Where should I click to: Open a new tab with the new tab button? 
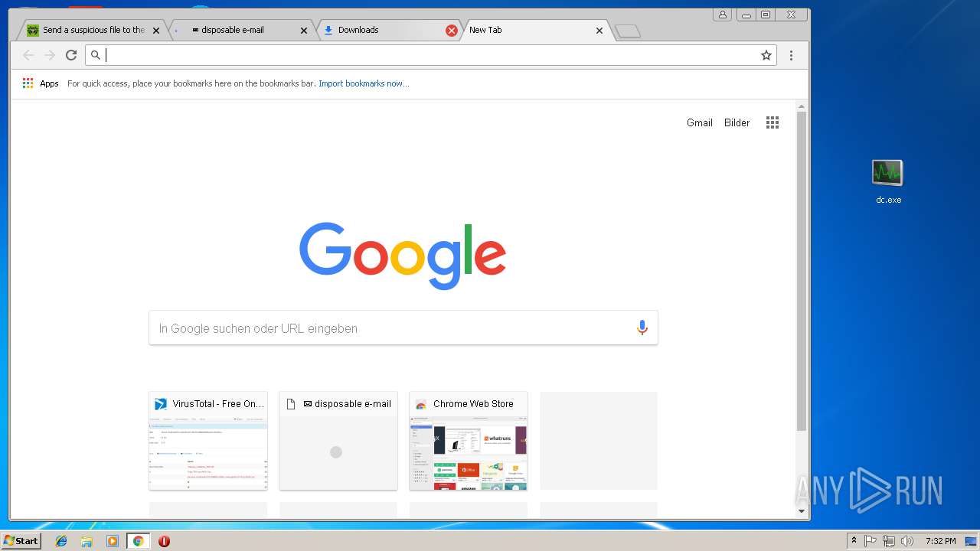point(628,31)
